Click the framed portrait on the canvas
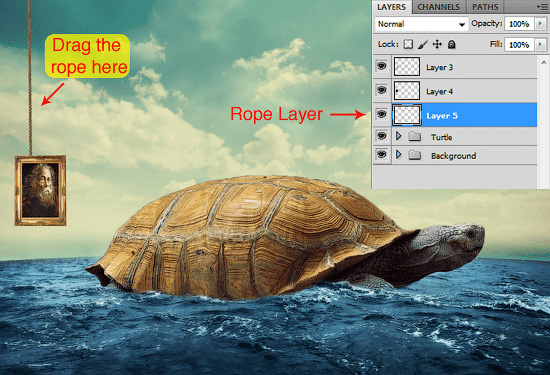550x375 pixels. tap(40, 190)
